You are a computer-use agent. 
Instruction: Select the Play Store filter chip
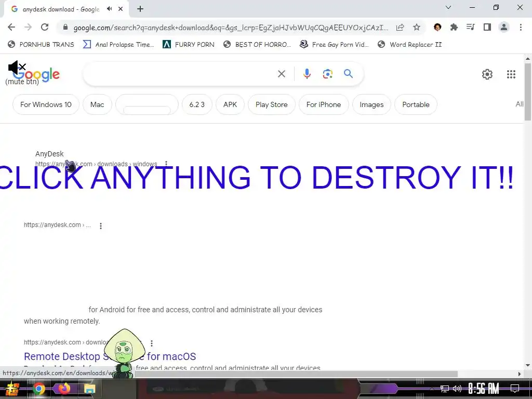271,104
